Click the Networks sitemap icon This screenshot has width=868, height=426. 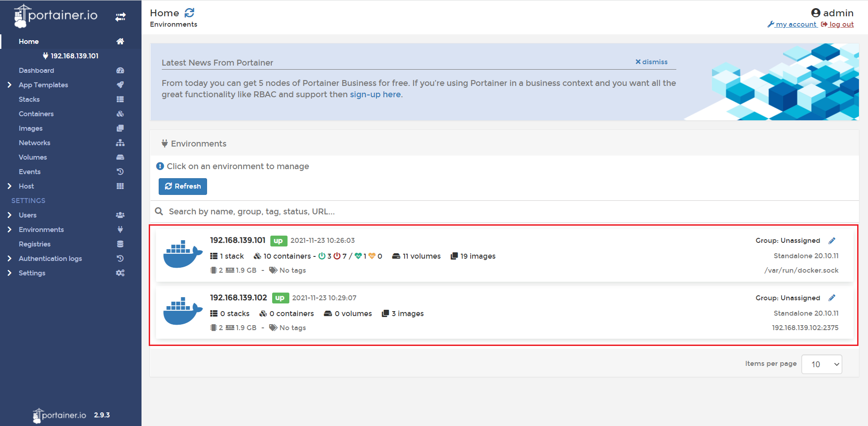pos(120,143)
